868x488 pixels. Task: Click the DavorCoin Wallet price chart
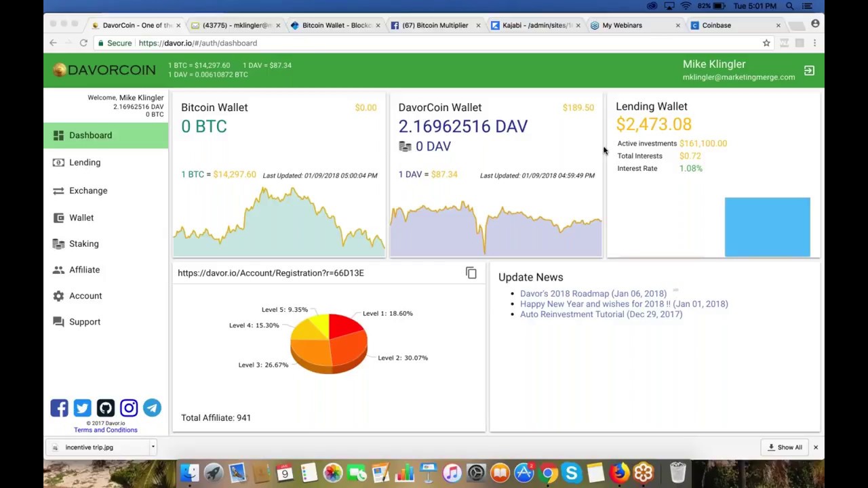coord(496,228)
